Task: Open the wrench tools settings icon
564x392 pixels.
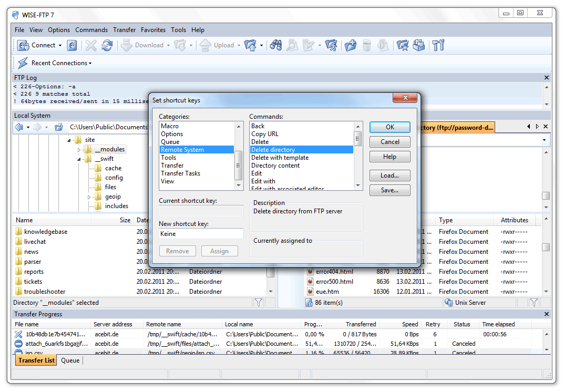Action: (x=438, y=46)
